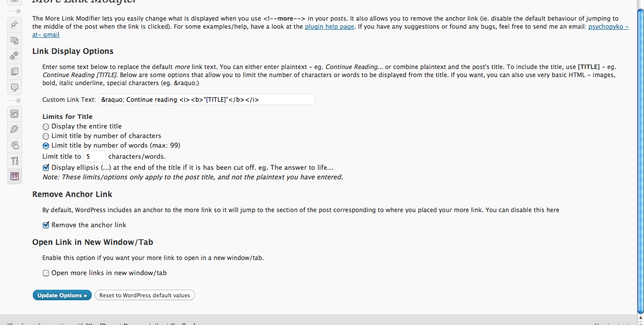The height and width of the screenshot is (325, 644).
Task: Follow the plugin help page link
Action: pyautogui.click(x=330, y=27)
